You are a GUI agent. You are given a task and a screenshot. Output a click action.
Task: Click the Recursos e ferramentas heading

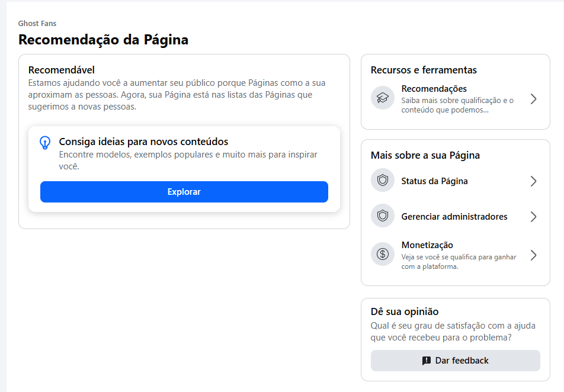coord(424,70)
